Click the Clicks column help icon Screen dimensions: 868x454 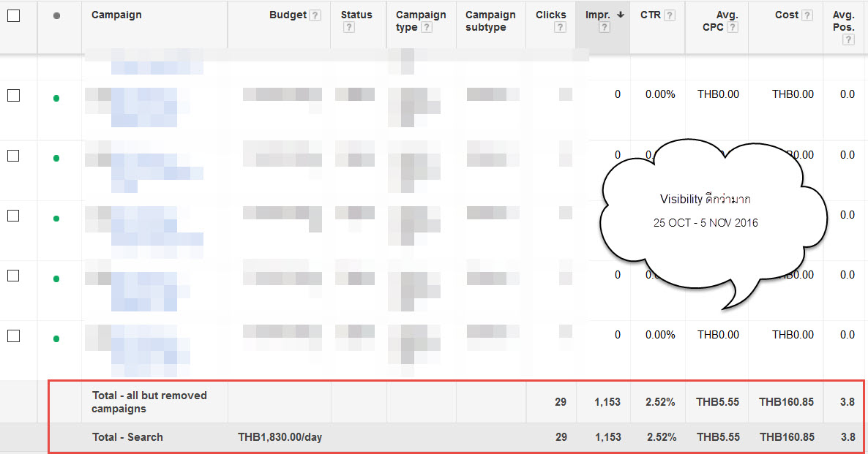coord(561,26)
